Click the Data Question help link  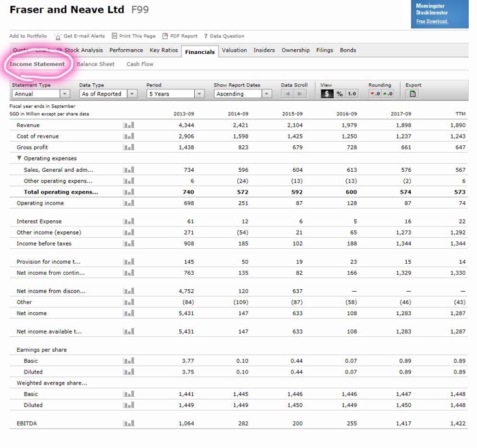point(224,36)
